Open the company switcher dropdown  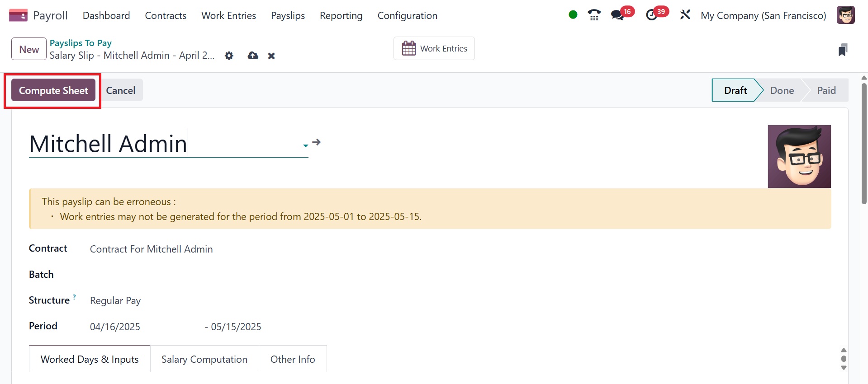coord(763,15)
